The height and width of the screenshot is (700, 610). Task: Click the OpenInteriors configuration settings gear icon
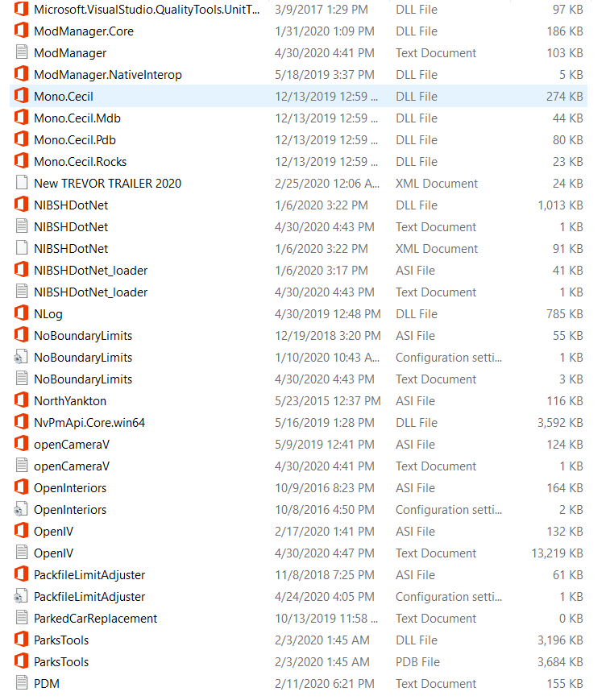click(x=20, y=509)
